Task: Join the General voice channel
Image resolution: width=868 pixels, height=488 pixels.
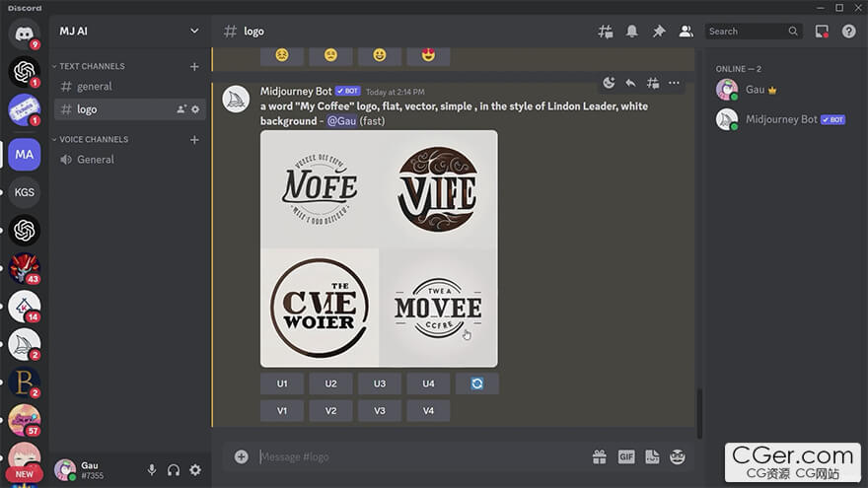Action: [x=96, y=160]
